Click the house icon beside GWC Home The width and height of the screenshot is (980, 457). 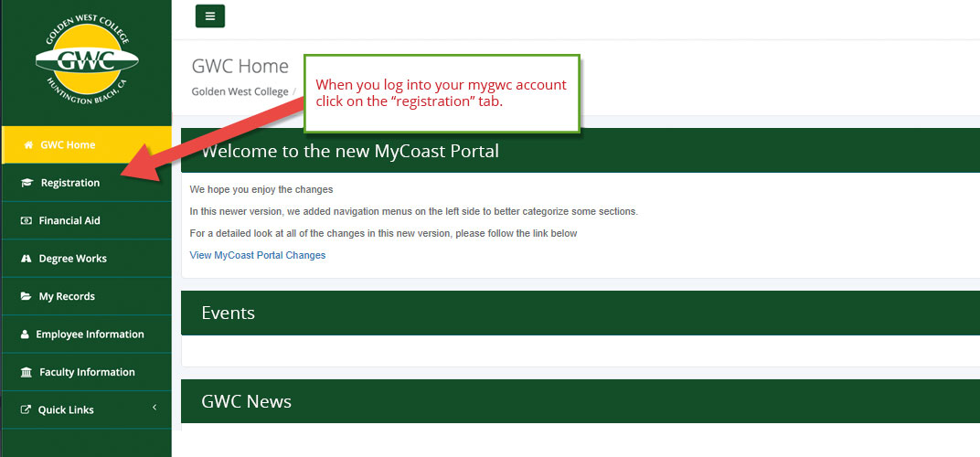pos(28,145)
